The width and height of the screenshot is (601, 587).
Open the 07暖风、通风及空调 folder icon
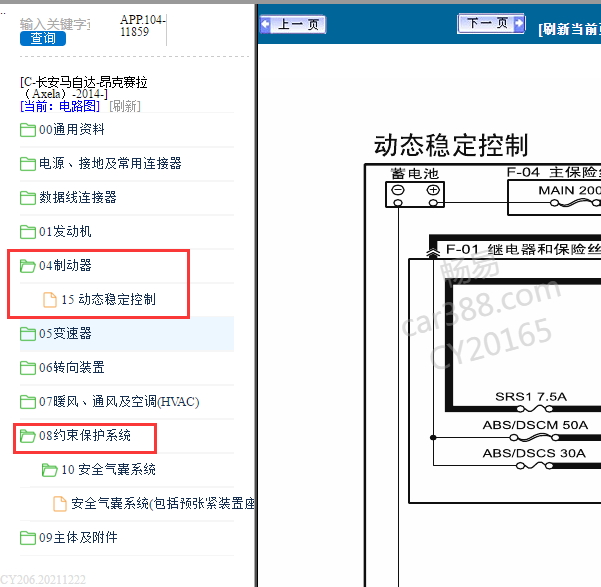28,402
